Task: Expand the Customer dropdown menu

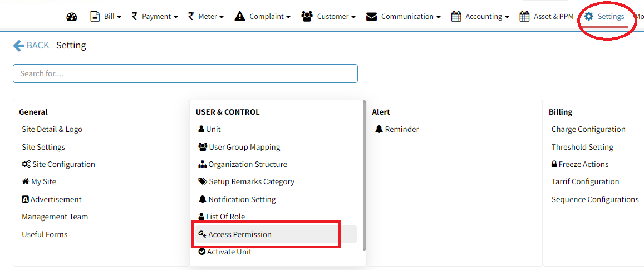Action: pos(328,17)
